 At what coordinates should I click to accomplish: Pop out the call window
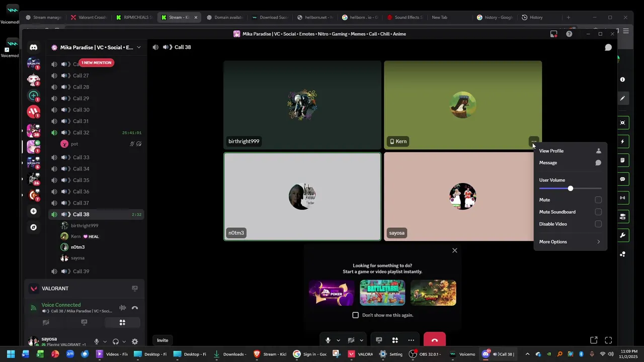[x=594, y=340]
